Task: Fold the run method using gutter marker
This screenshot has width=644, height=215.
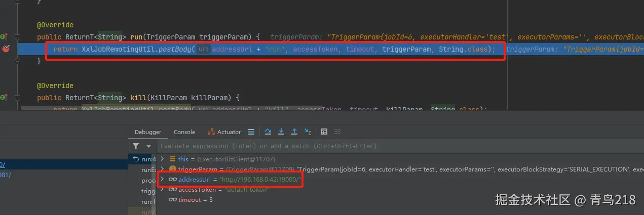Action: pos(17,37)
